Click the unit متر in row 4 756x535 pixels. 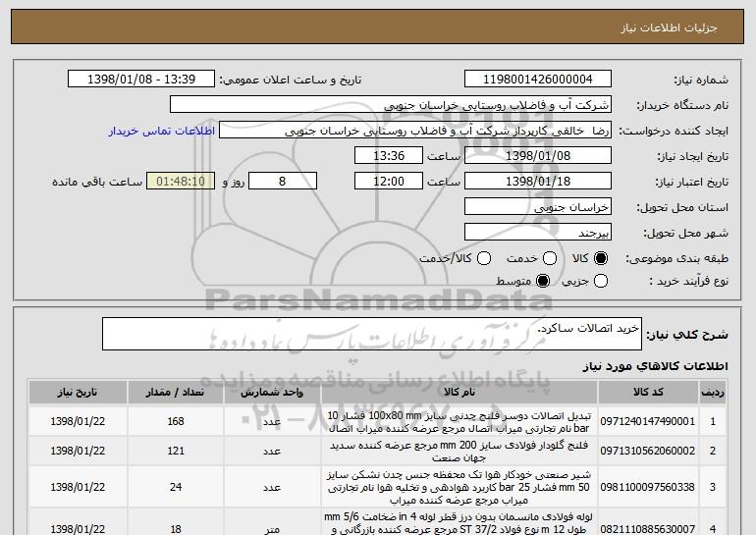tap(272, 529)
